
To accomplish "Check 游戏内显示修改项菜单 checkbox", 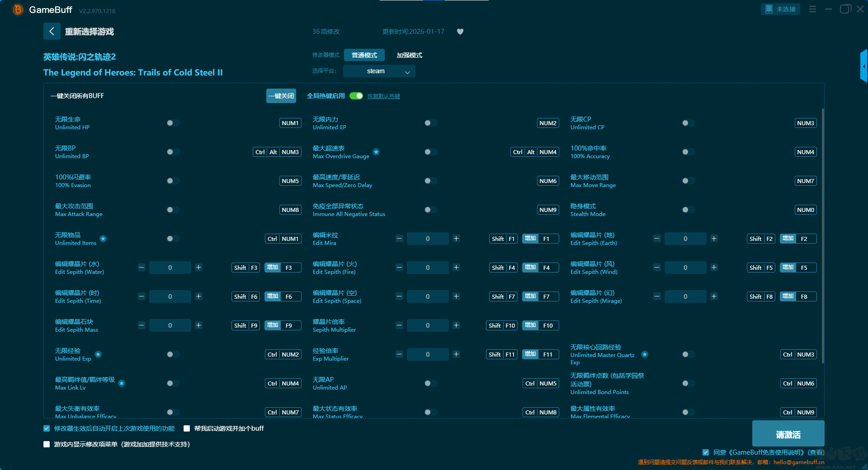I will pos(47,444).
